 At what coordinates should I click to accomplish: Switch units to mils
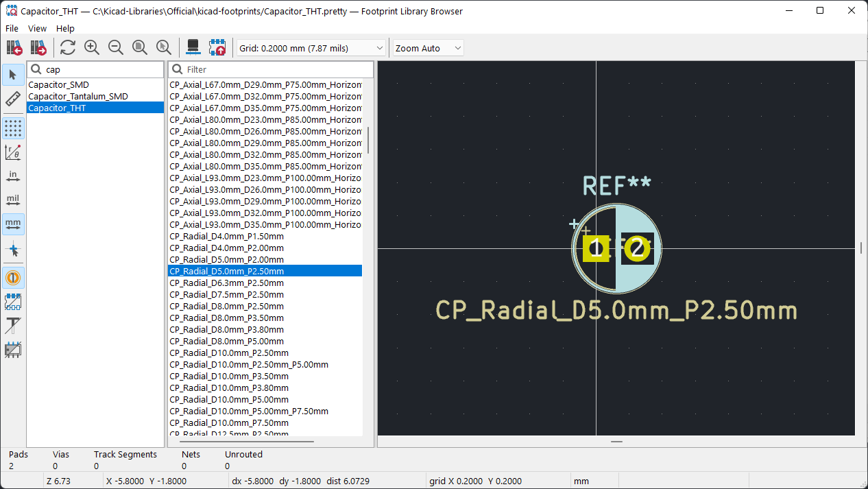click(x=13, y=200)
